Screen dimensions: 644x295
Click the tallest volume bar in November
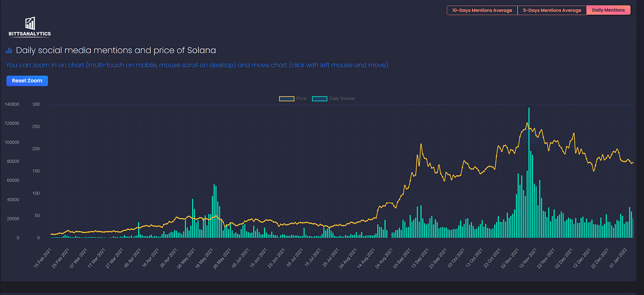point(529,173)
